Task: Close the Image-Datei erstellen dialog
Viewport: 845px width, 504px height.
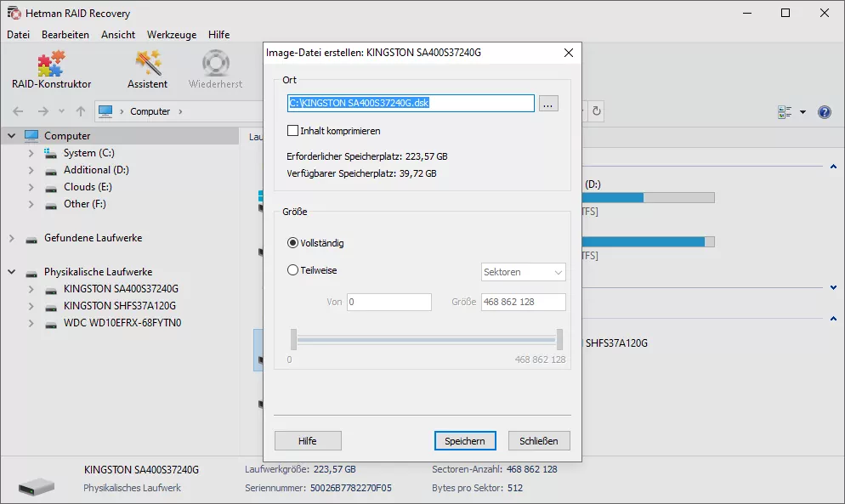Action: [569, 53]
